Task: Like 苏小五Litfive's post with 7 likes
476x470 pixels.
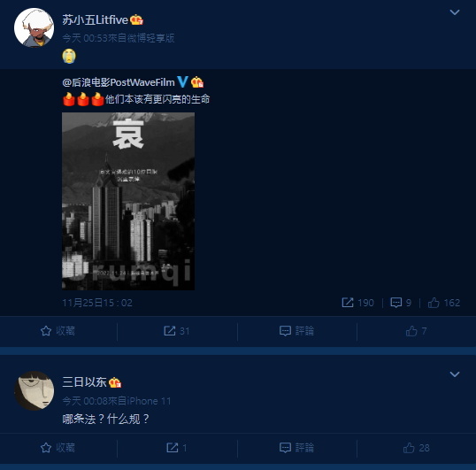Action: click(x=416, y=331)
